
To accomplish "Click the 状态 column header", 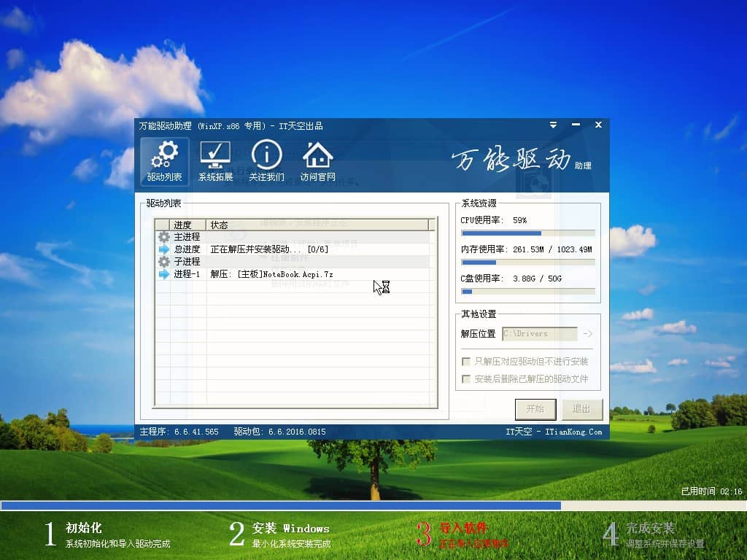I will click(219, 225).
